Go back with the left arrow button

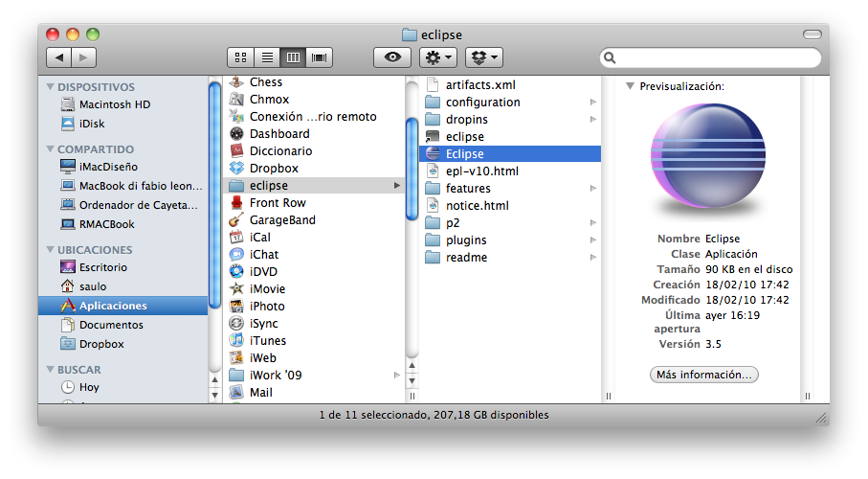coord(58,57)
